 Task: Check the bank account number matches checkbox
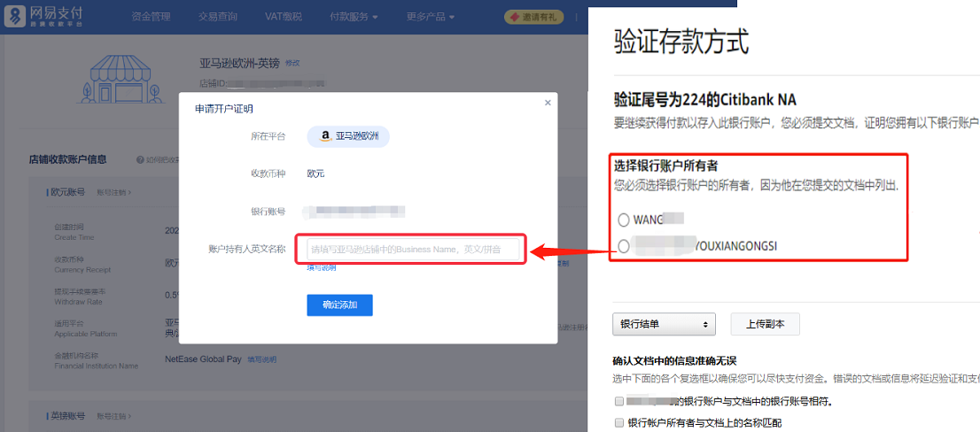[619, 402]
